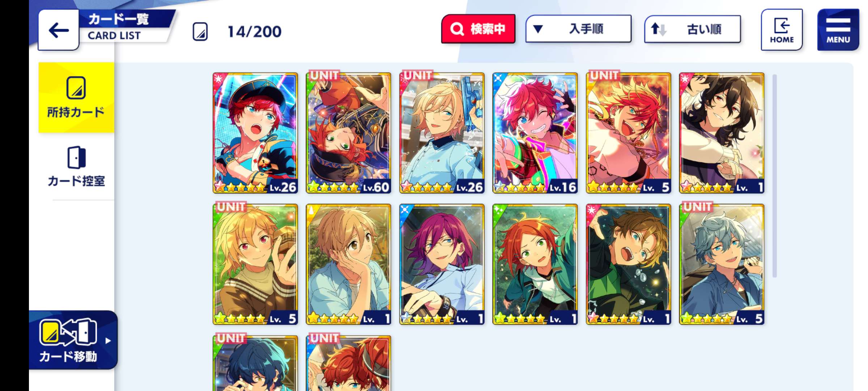Toggle the 古い順 sort order
868x391 pixels.
click(692, 29)
